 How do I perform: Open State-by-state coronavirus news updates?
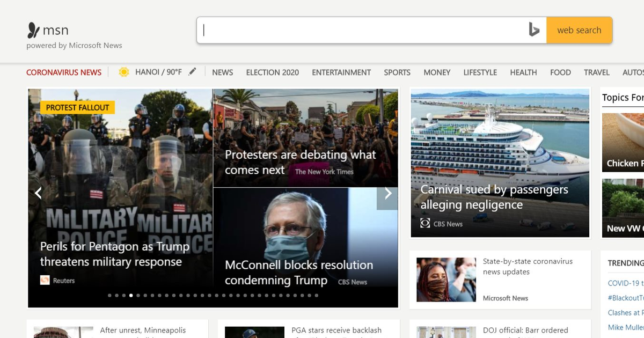(528, 267)
